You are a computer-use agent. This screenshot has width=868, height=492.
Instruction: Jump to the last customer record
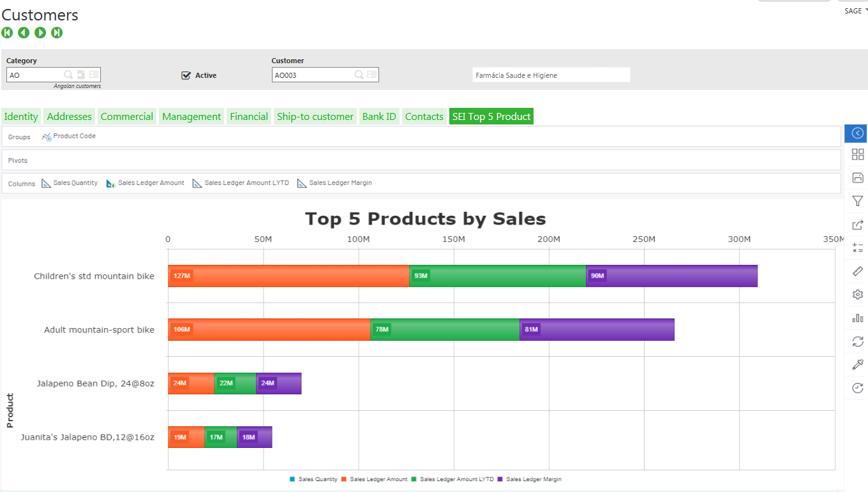(x=57, y=33)
